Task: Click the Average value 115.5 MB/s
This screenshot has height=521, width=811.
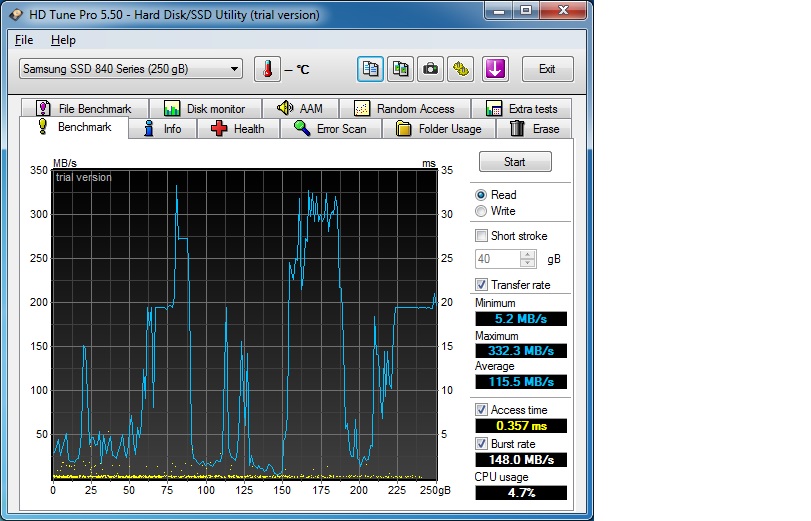Action: (521, 382)
